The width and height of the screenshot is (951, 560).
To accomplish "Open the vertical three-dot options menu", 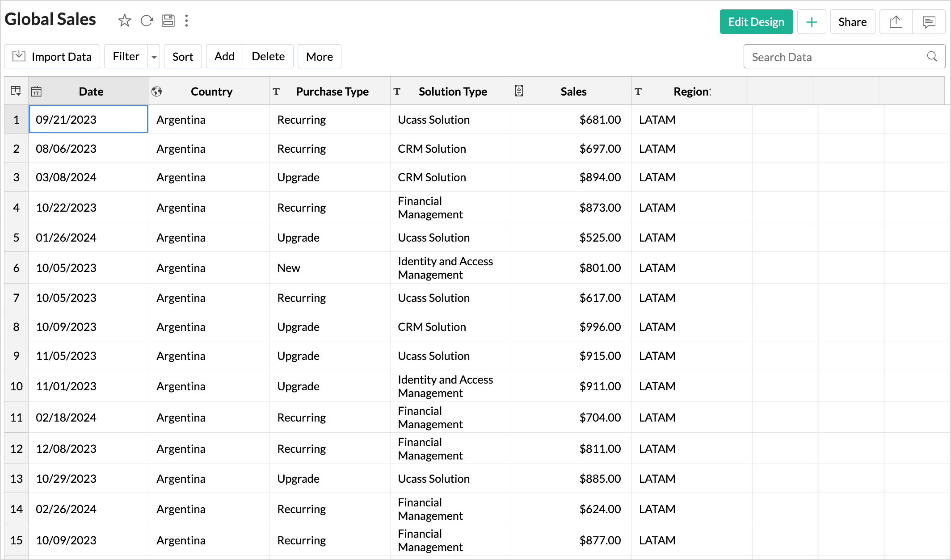I will [187, 21].
